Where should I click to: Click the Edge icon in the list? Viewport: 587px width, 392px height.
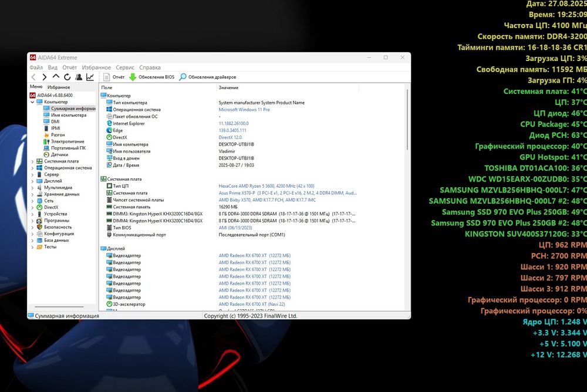pos(109,130)
